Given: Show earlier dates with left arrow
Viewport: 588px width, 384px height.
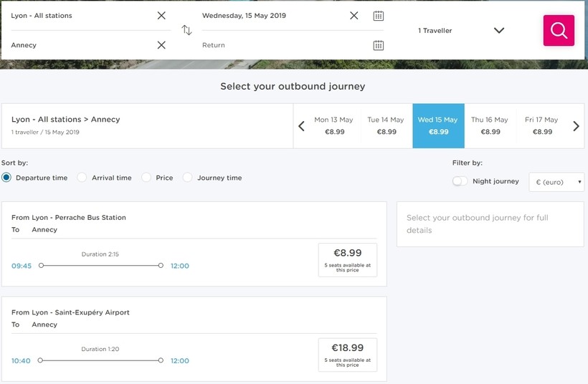Looking at the screenshot, I should pos(301,126).
